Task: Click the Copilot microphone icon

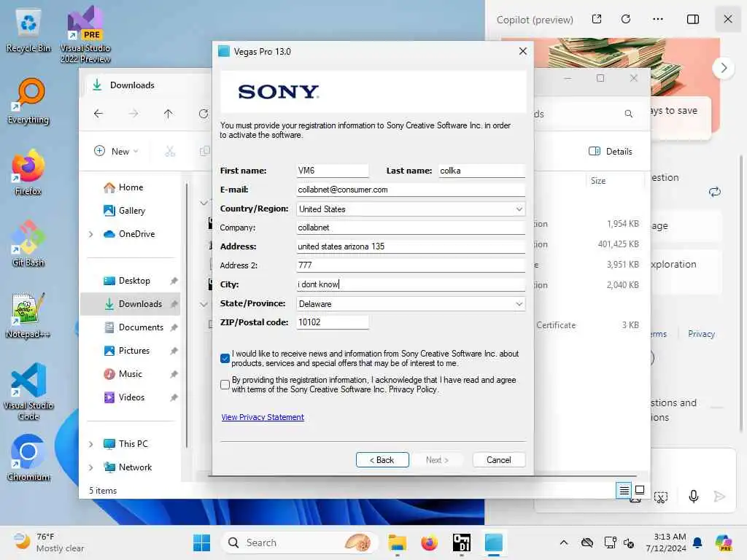Action: pyautogui.click(x=694, y=496)
